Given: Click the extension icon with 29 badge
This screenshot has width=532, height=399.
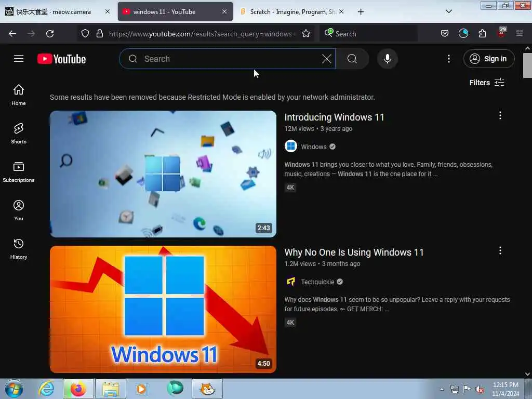Looking at the screenshot, I should click(501, 33).
